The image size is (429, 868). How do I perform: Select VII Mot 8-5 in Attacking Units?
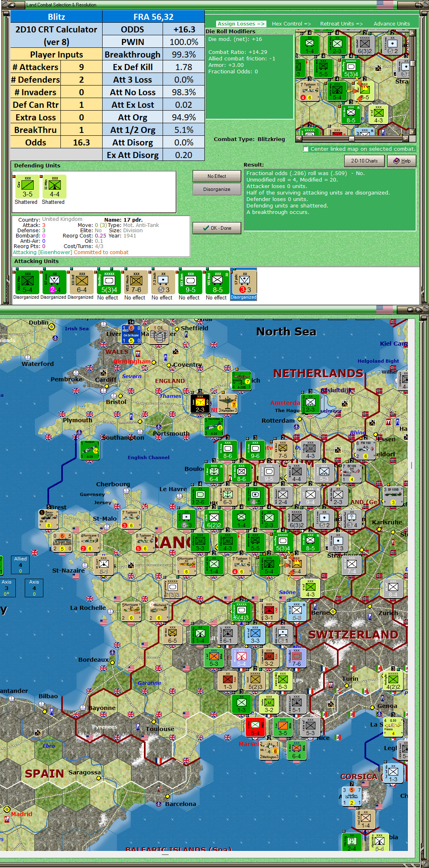point(217,282)
